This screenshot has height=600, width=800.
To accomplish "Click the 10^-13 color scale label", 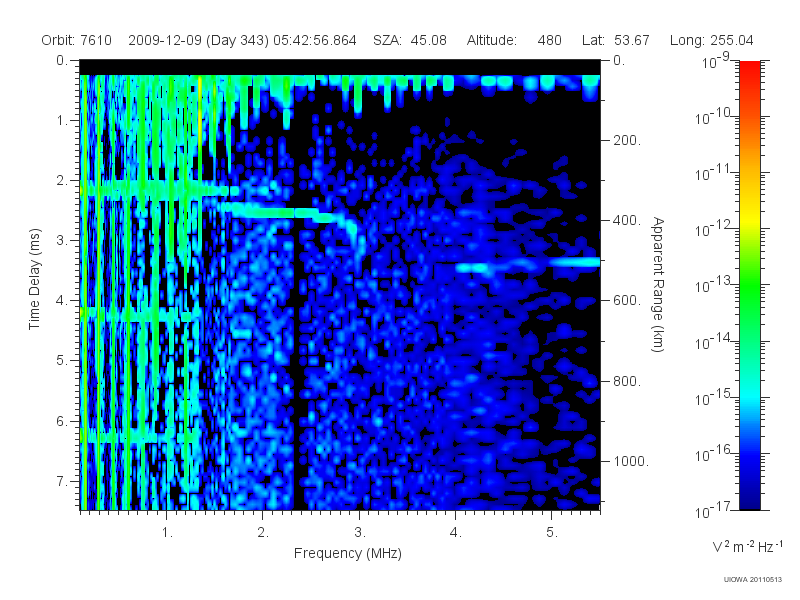I will click(713, 285).
